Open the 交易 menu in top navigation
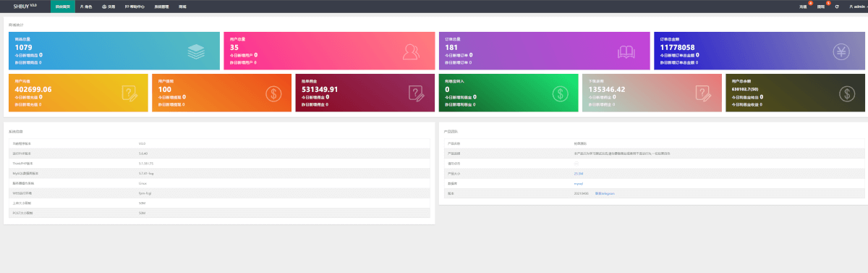 click(x=109, y=6)
